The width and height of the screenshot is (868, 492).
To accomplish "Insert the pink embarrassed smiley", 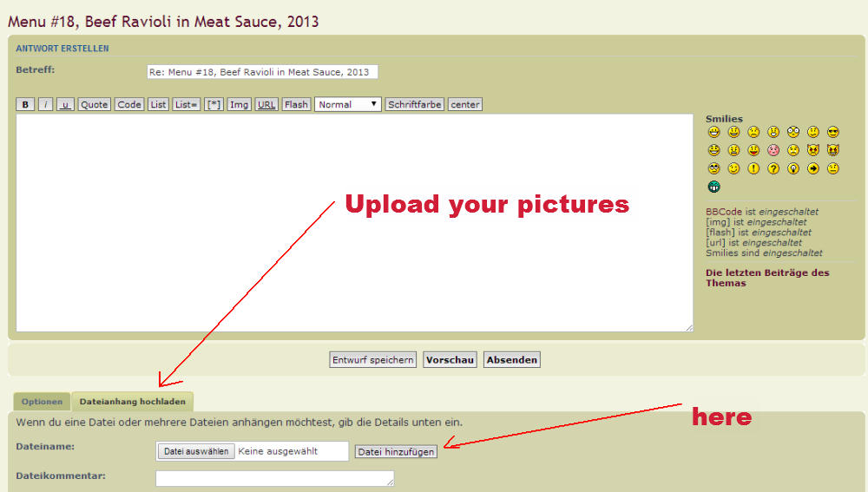I will (773, 150).
